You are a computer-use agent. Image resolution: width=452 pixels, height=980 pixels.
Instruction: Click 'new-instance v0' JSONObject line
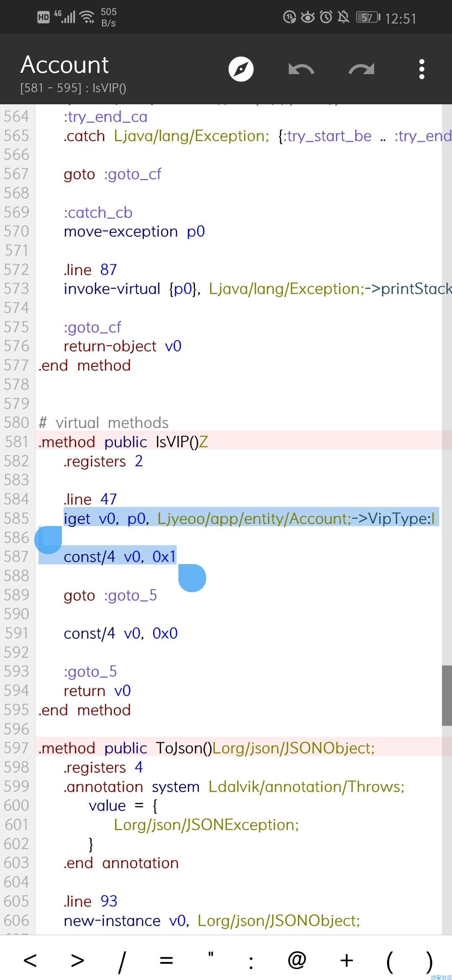(212, 921)
